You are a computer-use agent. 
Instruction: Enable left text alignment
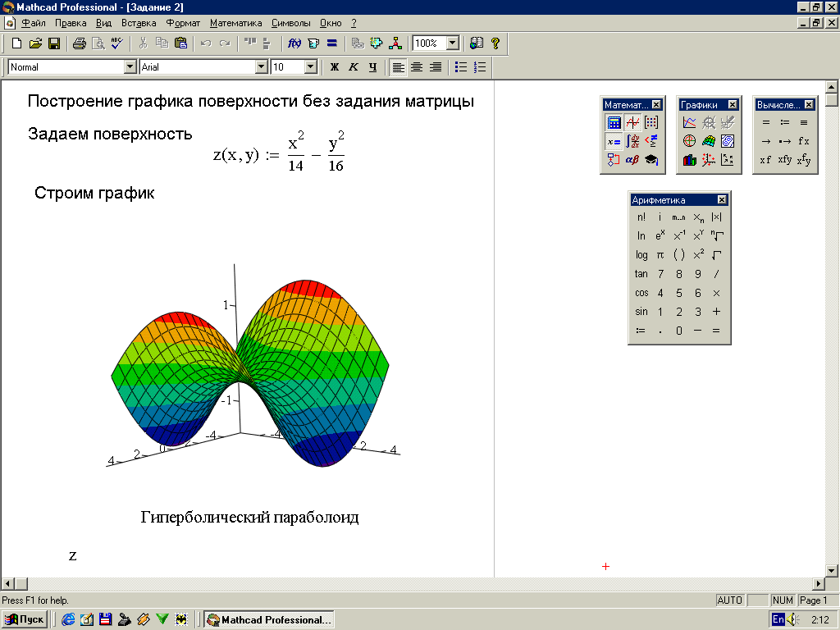398,67
